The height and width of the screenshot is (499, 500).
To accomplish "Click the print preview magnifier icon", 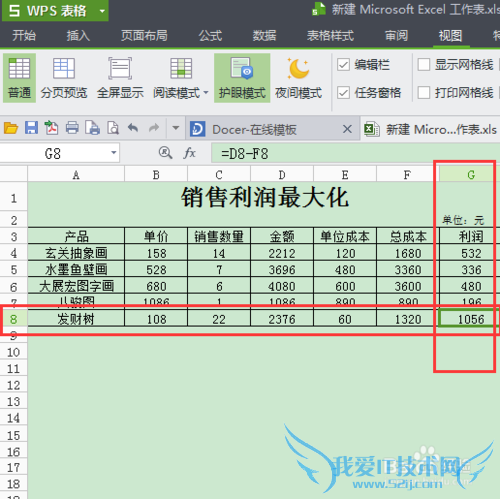I will click(113, 128).
